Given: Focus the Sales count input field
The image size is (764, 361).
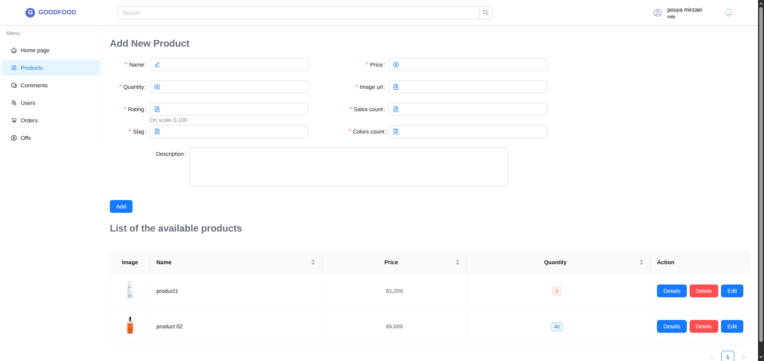Looking at the screenshot, I should [x=468, y=109].
